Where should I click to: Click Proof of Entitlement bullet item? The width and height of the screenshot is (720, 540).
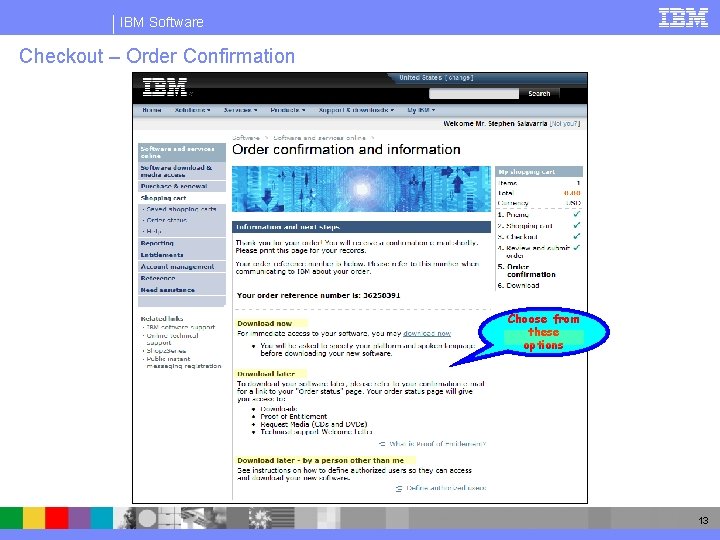(x=294, y=416)
